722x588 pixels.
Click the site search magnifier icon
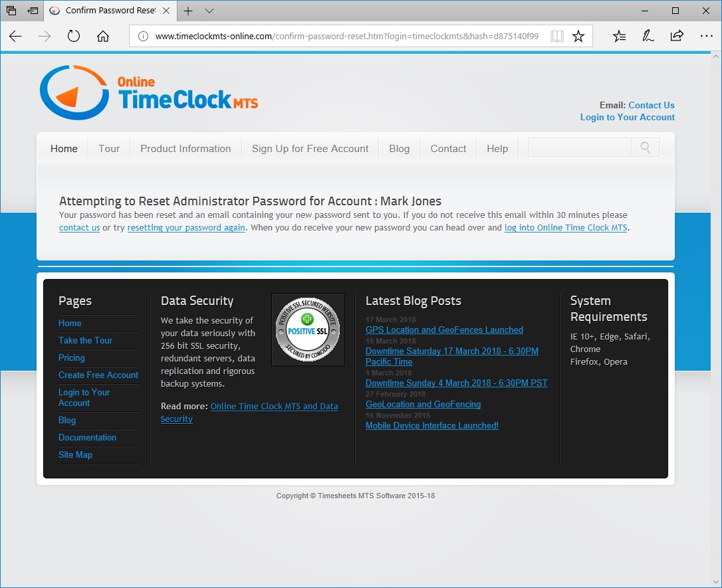click(645, 147)
